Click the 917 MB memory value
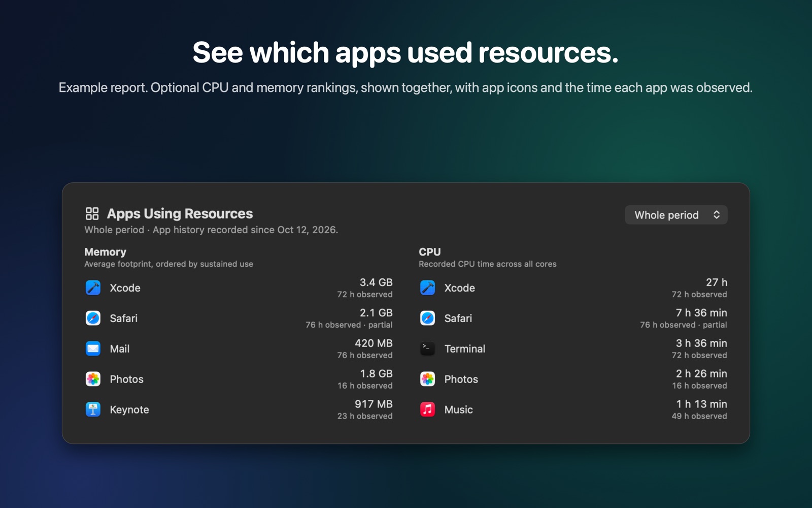The width and height of the screenshot is (812, 508). click(374, 404)
